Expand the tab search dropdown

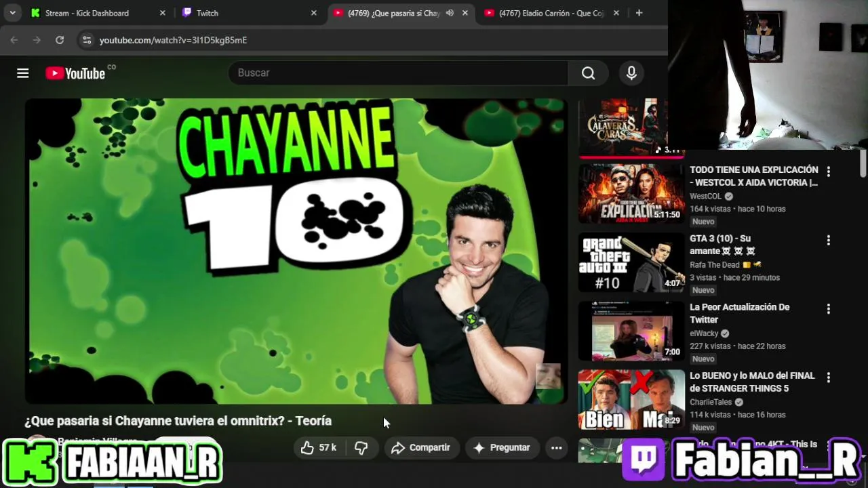(12, 13)
